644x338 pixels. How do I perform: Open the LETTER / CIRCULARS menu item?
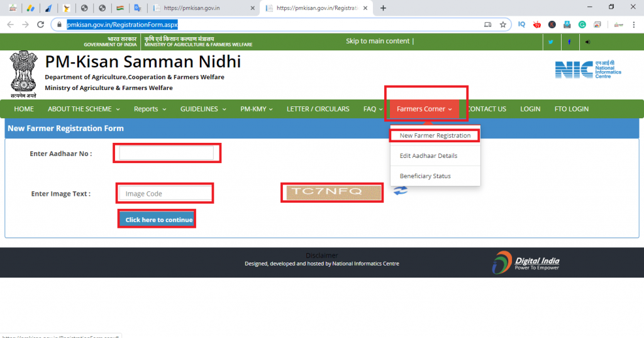point(318,109)
